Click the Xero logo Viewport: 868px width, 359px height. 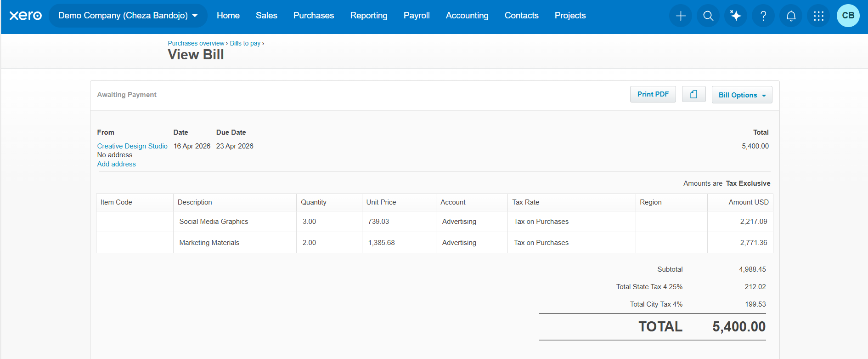26,16
